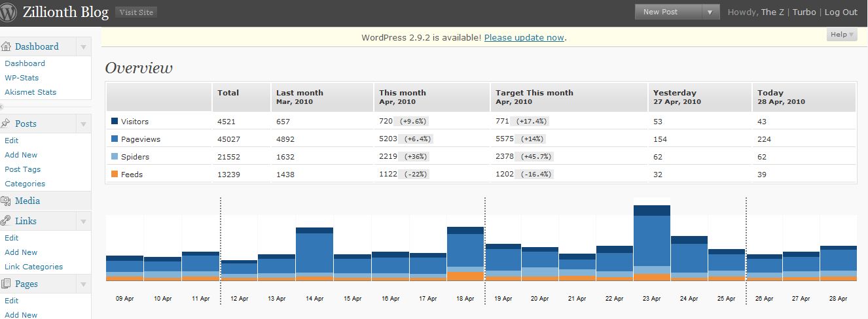Screen dimensions: 868x319
Task: Open the Turbo link
Action: [x=805, y=12]
